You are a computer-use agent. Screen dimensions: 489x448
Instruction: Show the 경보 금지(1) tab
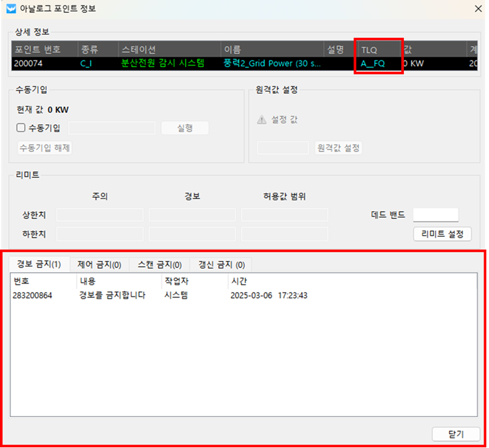point(39,265)
